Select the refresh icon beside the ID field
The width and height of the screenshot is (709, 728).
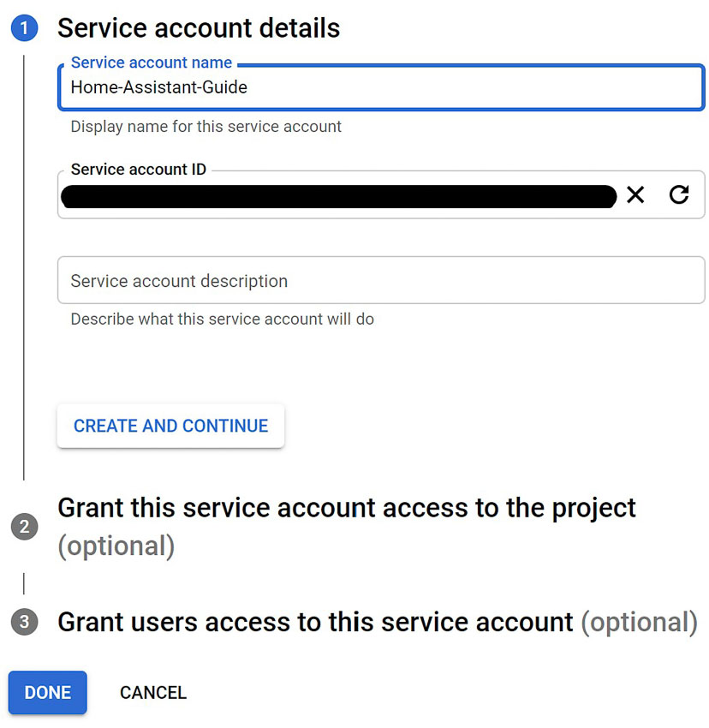point(679,195)
